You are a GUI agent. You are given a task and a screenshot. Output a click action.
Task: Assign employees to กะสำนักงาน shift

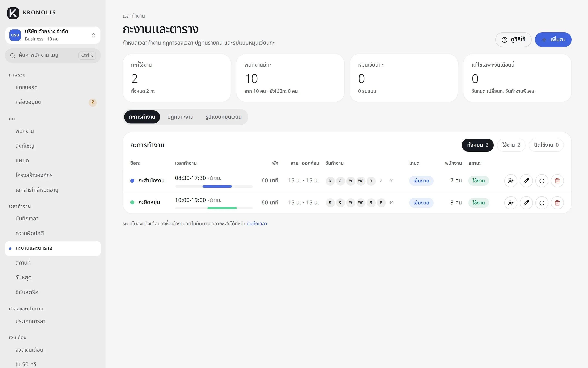510,181
